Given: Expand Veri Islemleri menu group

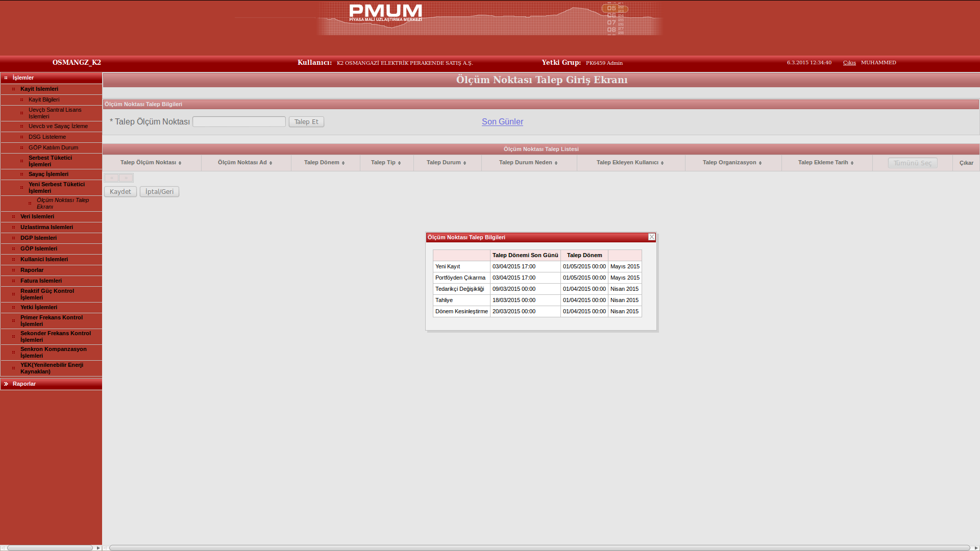Looking at the screenshot, I should point(37,217).
